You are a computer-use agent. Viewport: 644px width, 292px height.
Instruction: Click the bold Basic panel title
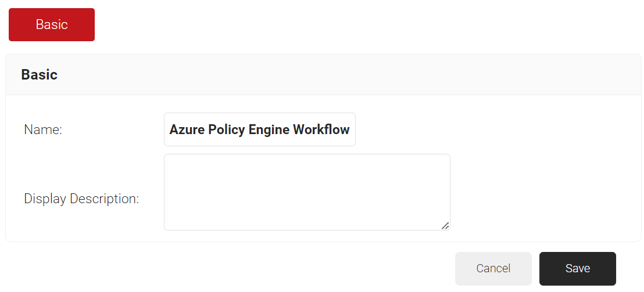point(39,74)
